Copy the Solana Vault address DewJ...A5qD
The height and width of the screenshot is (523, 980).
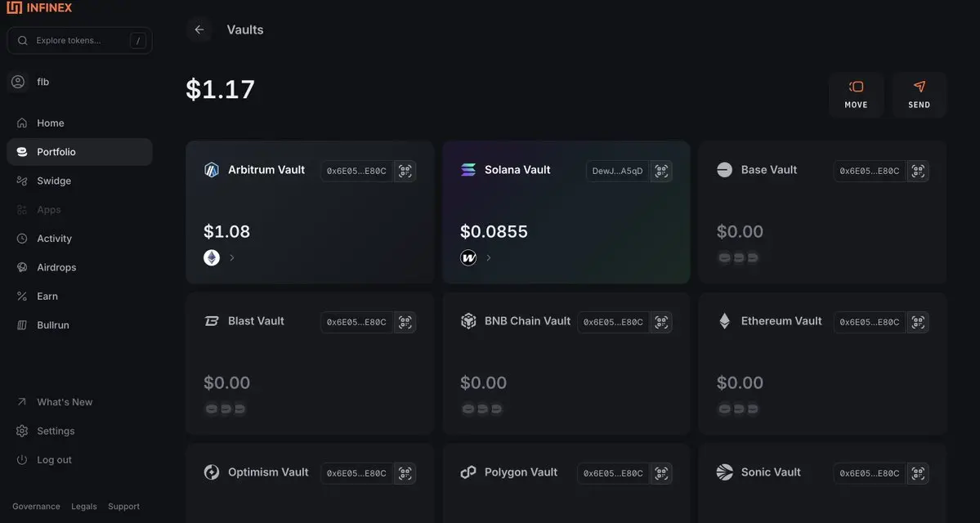coord(617,172)
